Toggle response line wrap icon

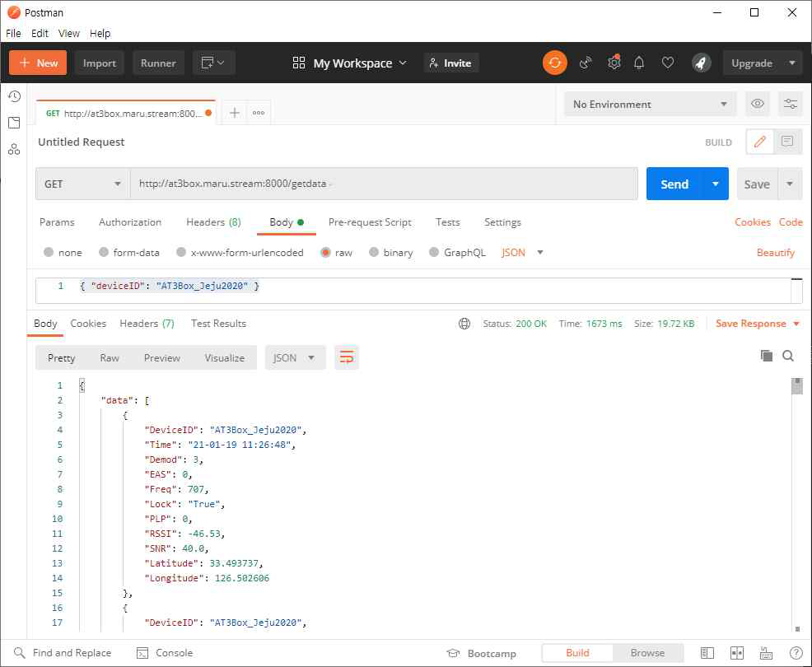(347, 358)
